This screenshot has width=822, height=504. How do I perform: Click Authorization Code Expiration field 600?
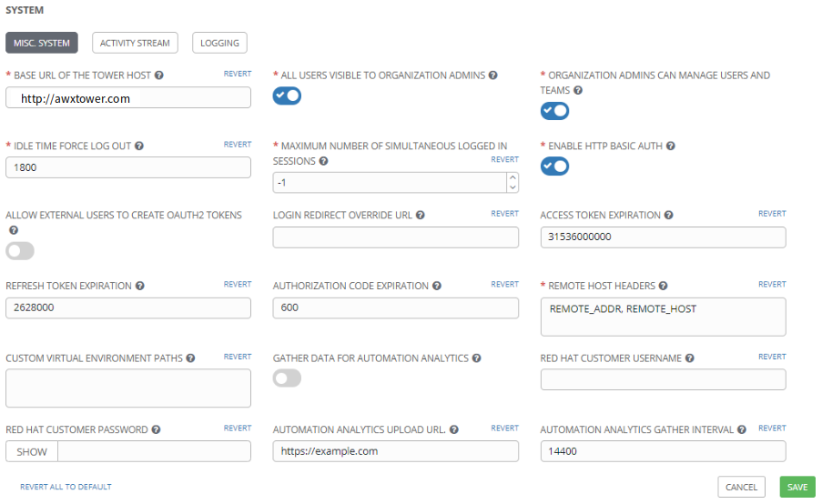point(396,308)
